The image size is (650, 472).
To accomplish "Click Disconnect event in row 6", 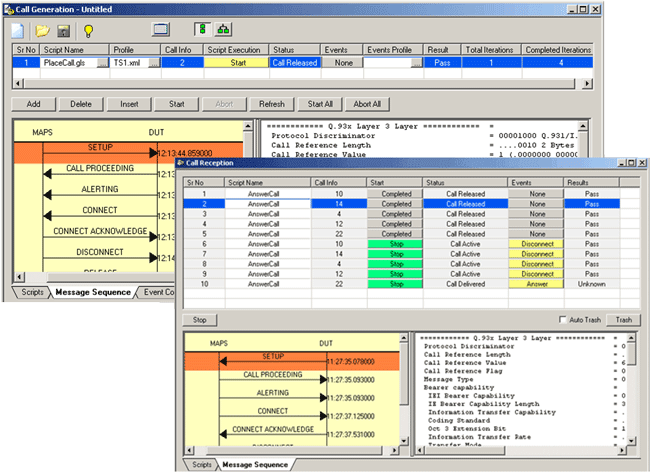I will 536,244.
